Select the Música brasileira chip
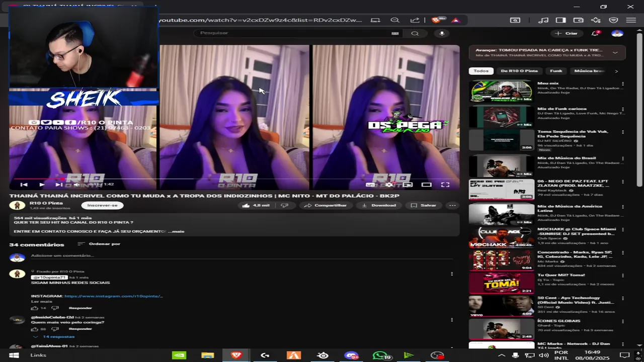Viewport: 644px width, 362px height. [x=588, y=71]
